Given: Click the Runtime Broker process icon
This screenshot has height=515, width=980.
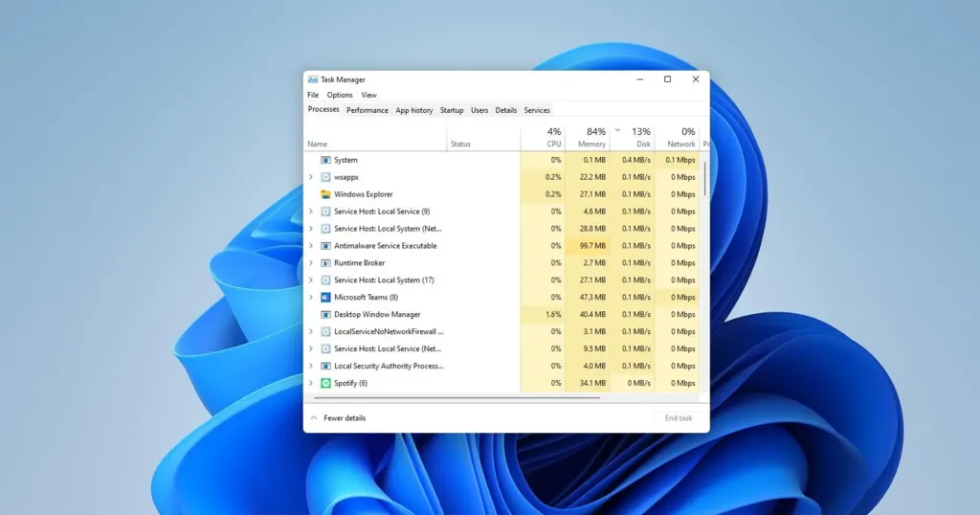Looking at the screenshot, I should pyautogui.click(x=325, y=263).
